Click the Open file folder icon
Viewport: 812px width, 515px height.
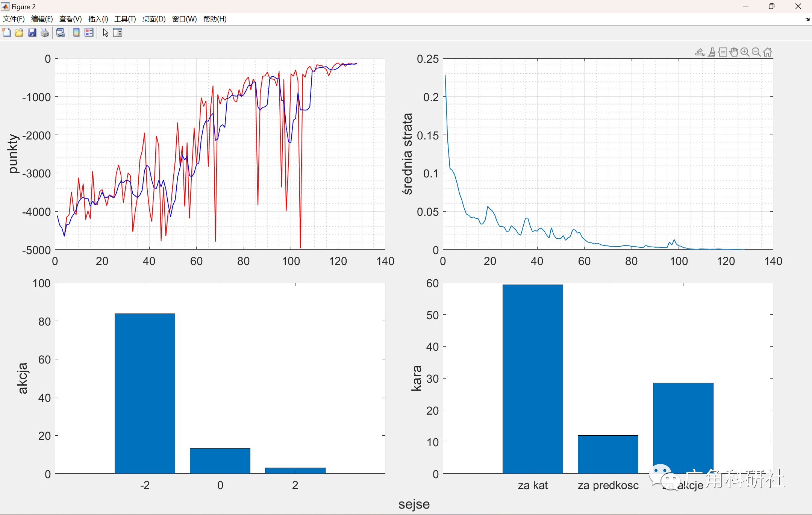(19, 33)
